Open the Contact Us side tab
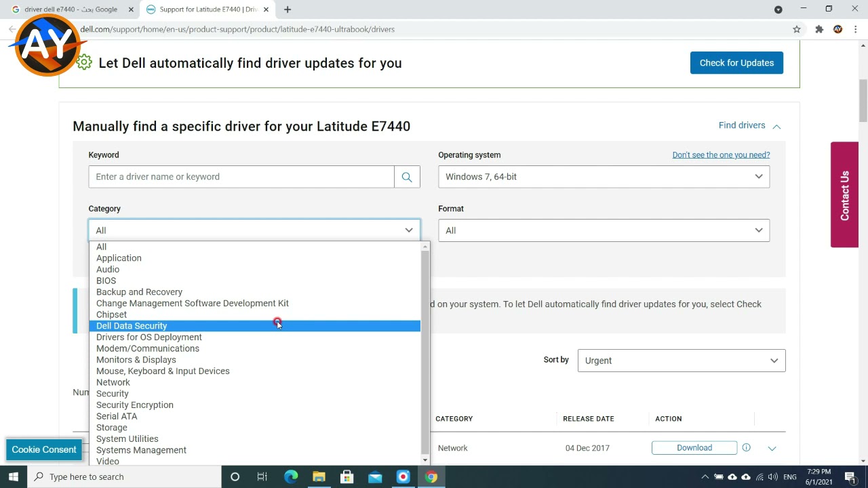Viewport: 868px width, 488px height. (x=844, y=195)
